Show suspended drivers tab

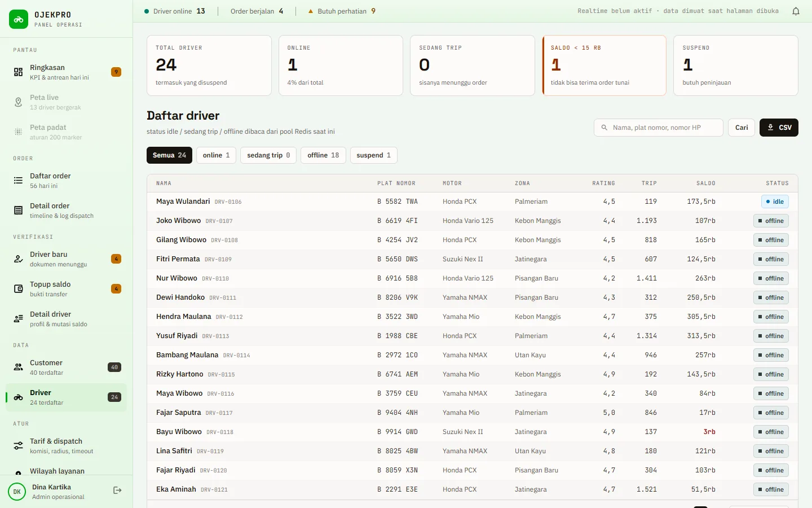click(373, 155)
